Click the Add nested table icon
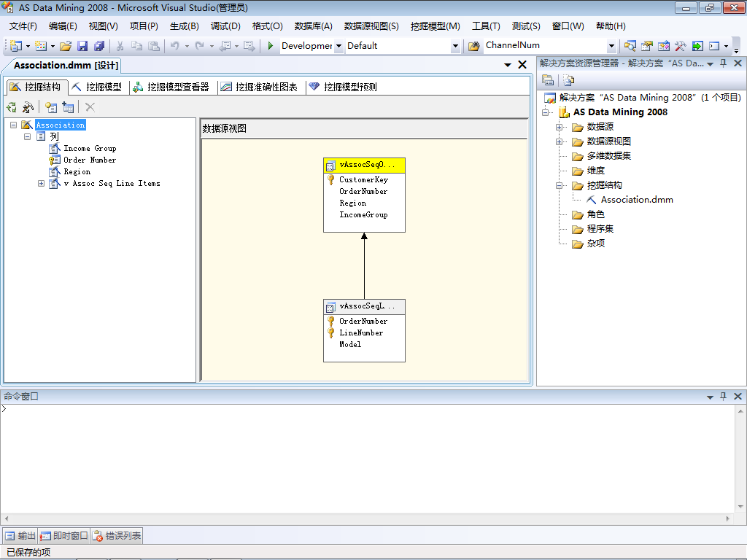747x560 pixels. (68, 107)
